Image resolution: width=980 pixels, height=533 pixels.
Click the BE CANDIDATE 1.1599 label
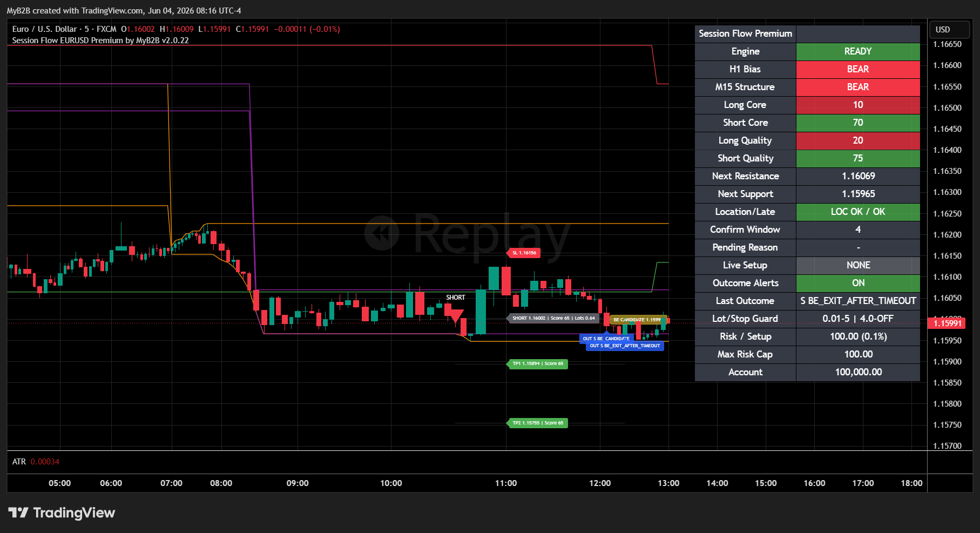(638, 320)
